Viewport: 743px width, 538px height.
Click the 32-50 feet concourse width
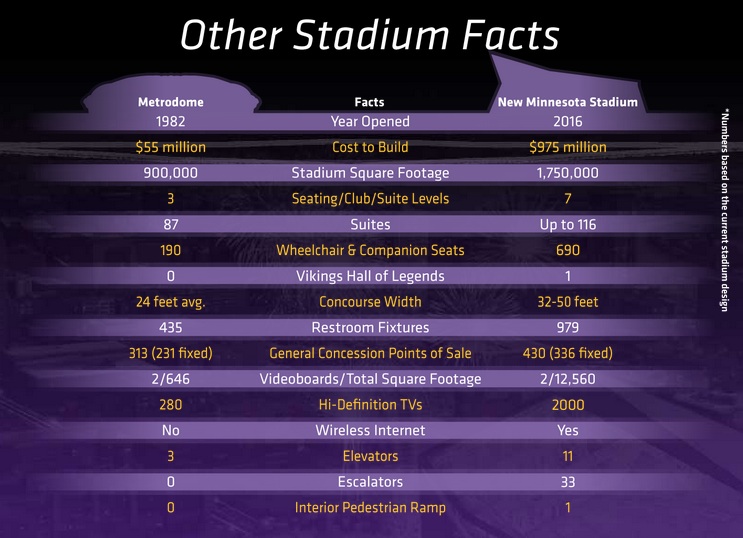tap(567, 302)
